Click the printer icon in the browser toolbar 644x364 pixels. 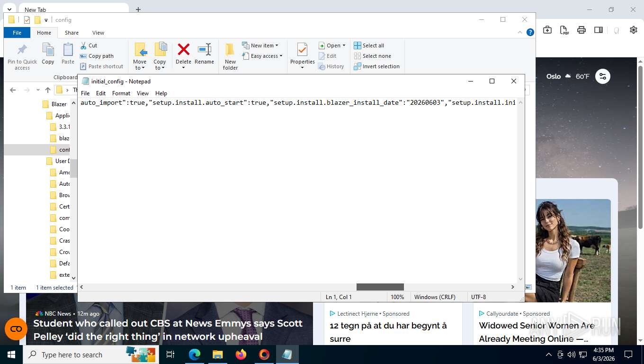[x=581, y=30]
